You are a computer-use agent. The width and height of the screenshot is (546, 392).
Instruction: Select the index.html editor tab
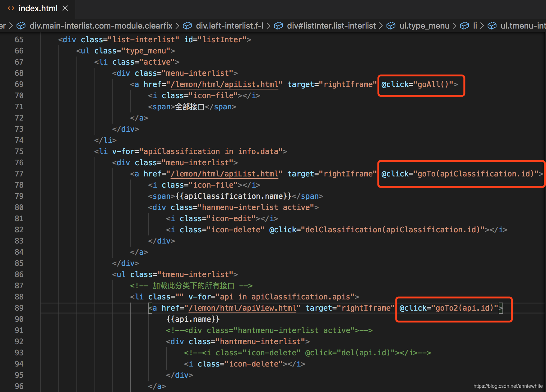pyautogui.click(x=38, y=8)
